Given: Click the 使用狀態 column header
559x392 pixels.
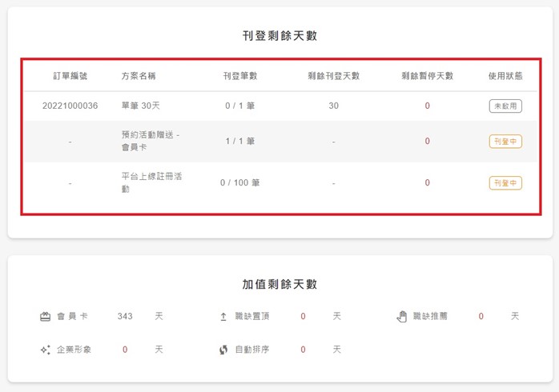Looking at the screenshot, I should tap(505, 76).
